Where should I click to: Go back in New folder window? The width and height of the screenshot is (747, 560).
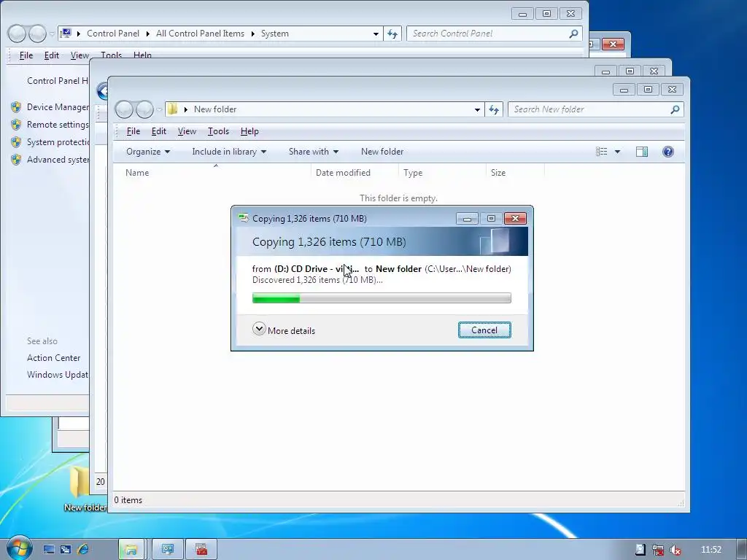point(124,109)
